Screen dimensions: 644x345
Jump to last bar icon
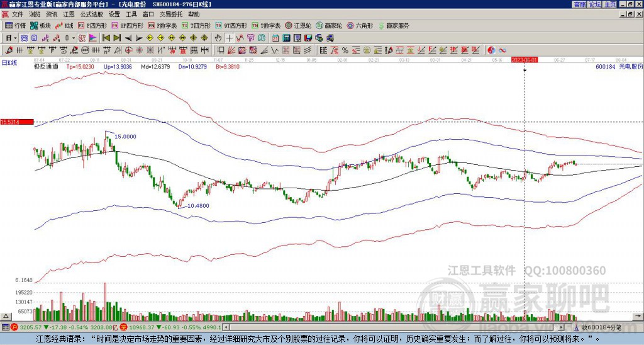(117, 38)
